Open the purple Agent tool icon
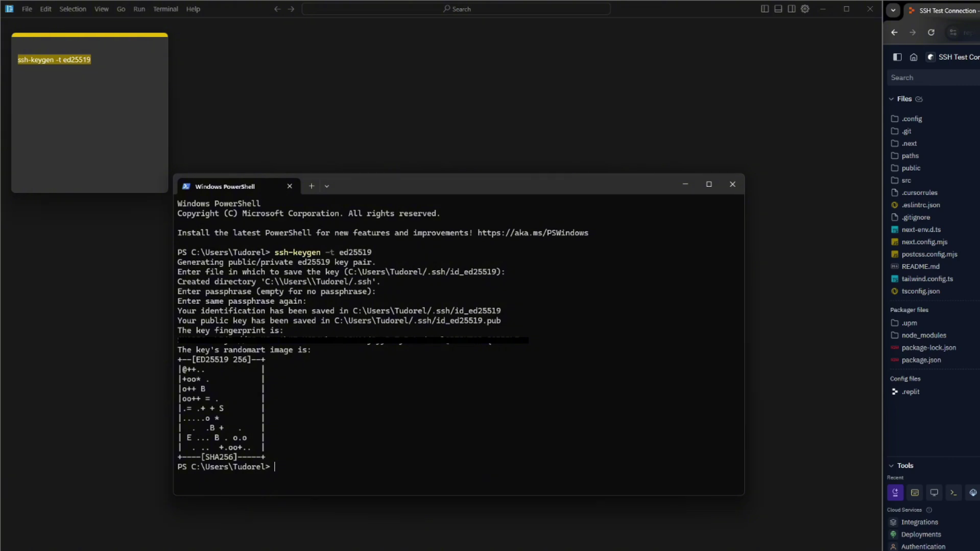 pos(895,493)
